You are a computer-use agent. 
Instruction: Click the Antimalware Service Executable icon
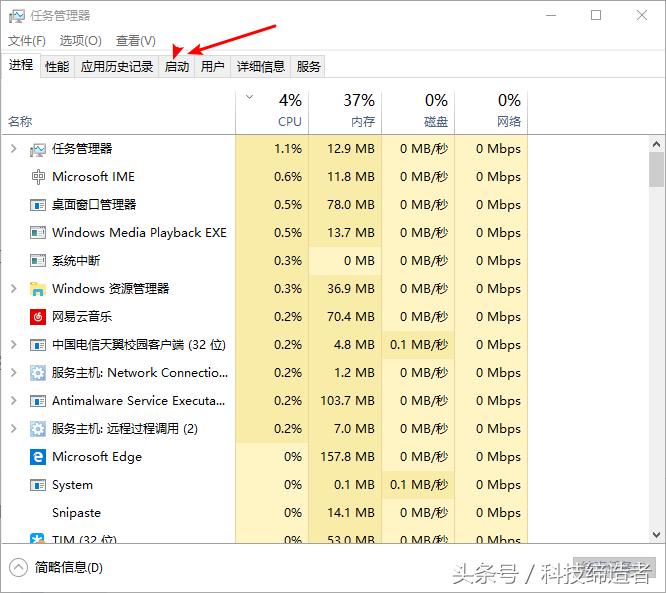click(x=38, y=401)
